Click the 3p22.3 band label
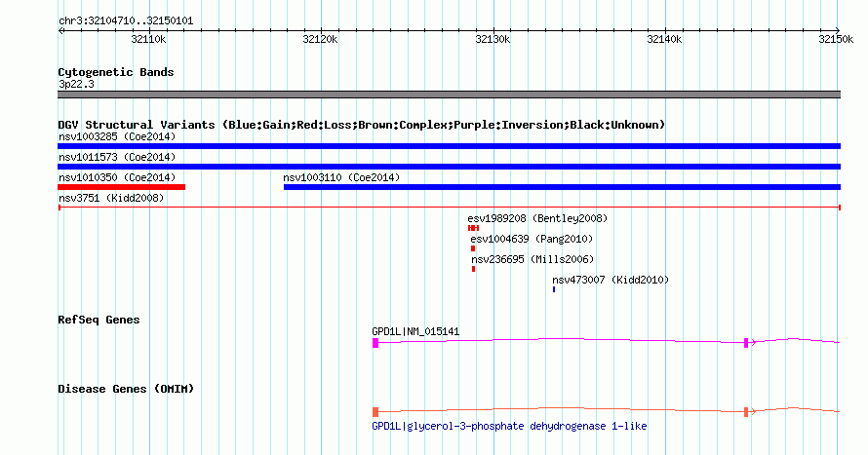868x455 pixels. (76, 85)
